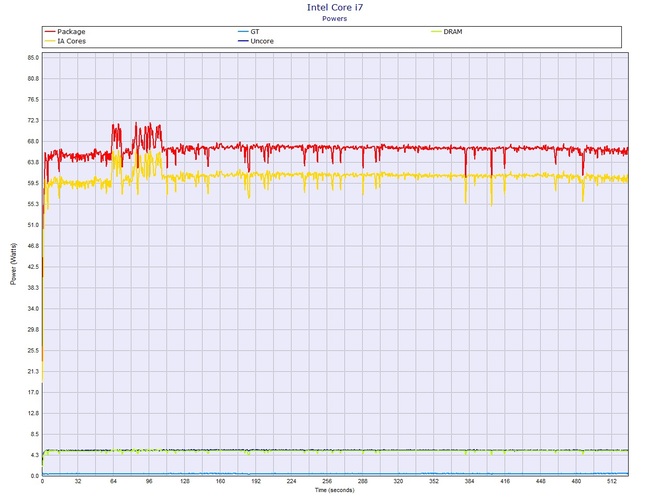The height and width of the screenshot is (502, 670).
Task: Click the 68.0 y-axis value
Action: pos(33,141)
